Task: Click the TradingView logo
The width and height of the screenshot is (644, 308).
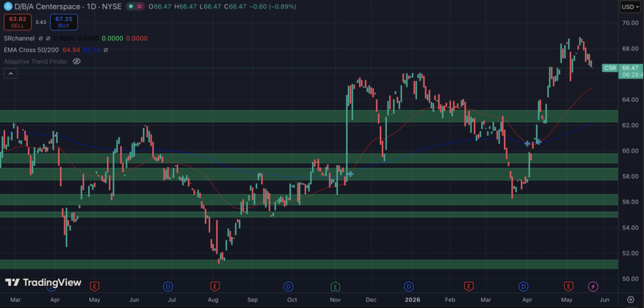Action: (43, 282)
